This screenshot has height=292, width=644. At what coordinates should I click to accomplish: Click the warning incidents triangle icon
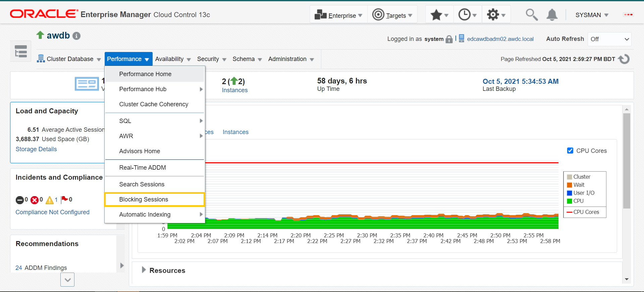pos(50,200)
